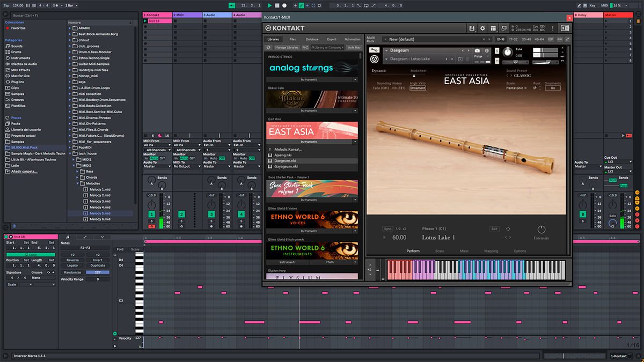Toggle the Fold button in piano roll

click(120, 249)
